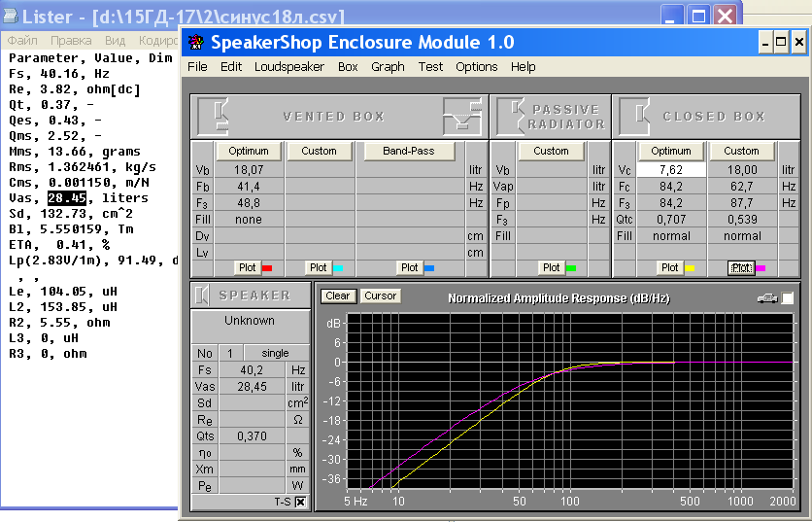The width and height of the screenshot is (812, 522).
Task: Click the vented box Fb value 41,4
Action: pos(249,186)
